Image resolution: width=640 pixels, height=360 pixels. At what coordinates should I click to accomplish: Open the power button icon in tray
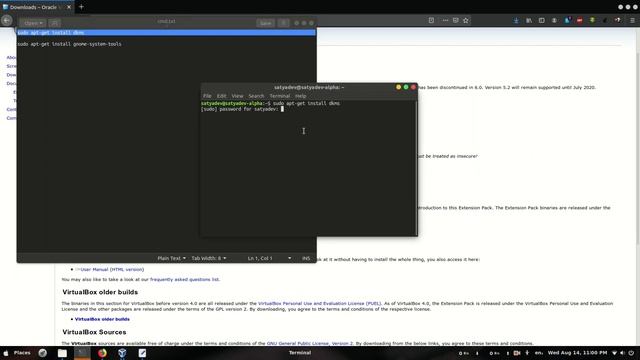pyautogui.click(x=631, y=353)
